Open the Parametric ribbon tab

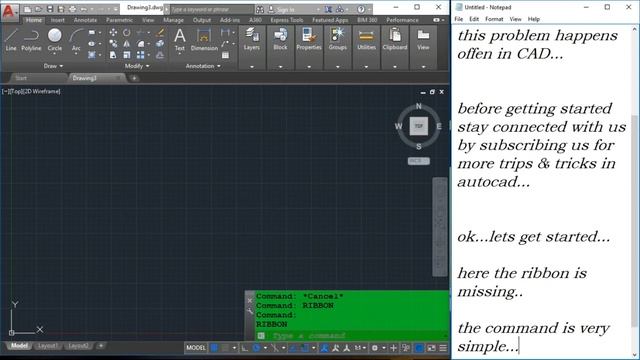[x=119, y=20]
